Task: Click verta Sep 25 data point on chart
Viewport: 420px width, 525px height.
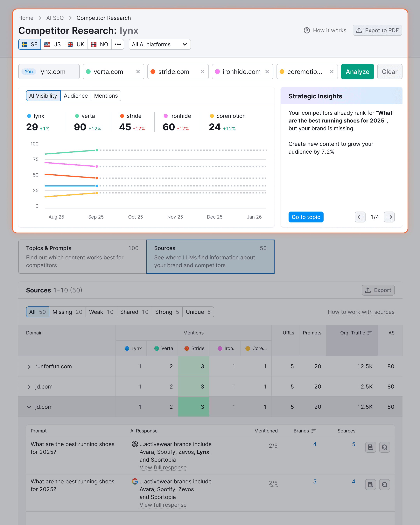Action: (97, 150)
